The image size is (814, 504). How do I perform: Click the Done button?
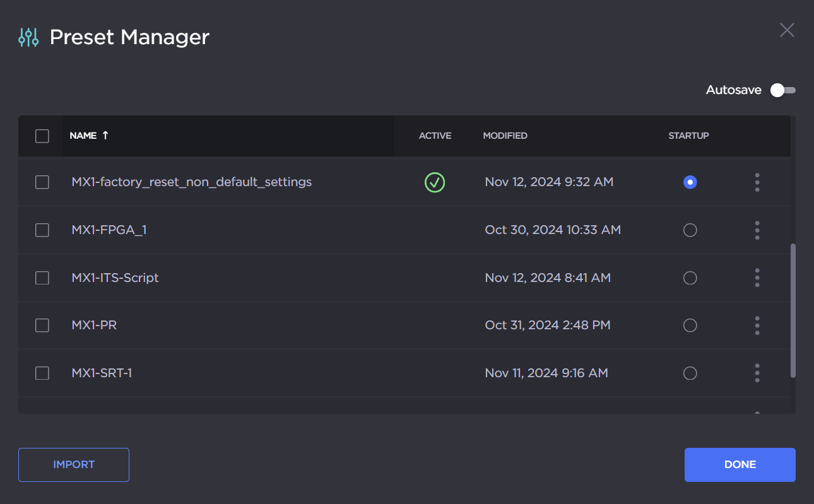coord(740,465)
